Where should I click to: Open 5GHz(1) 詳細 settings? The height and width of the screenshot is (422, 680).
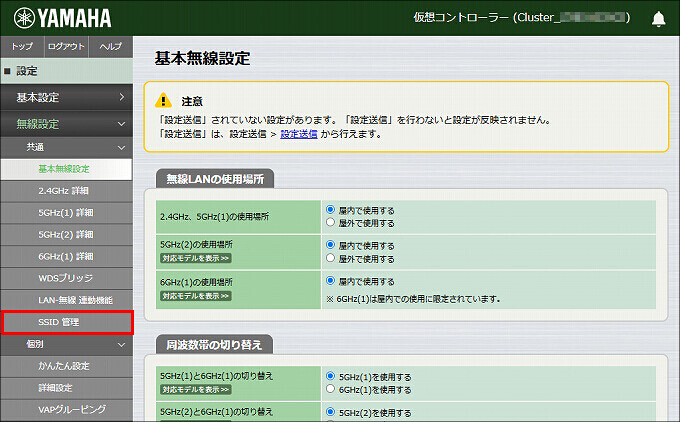67,213
